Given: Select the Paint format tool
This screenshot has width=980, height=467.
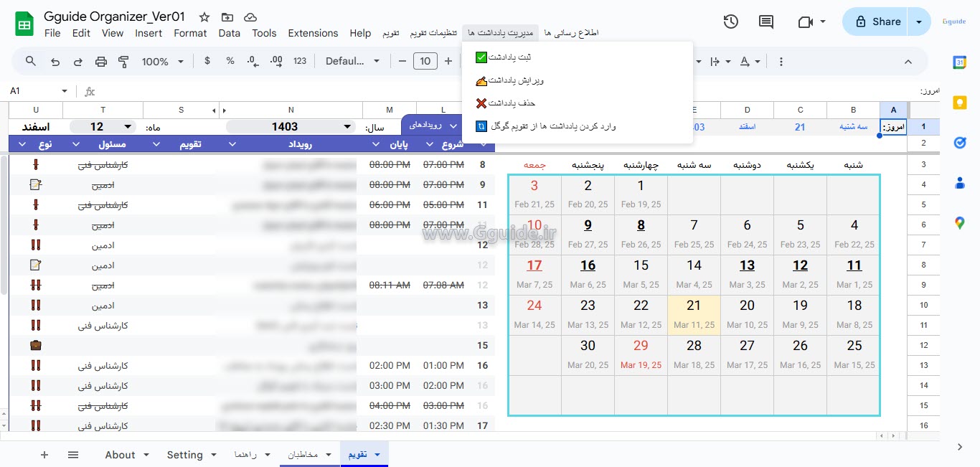Looking at the screenshot, I should [x=123, y=61].
